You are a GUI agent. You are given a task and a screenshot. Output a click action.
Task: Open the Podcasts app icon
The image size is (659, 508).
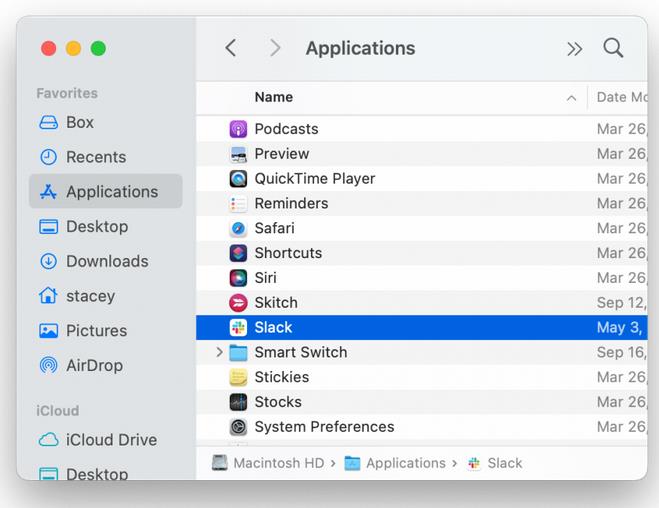click(238, 129)
